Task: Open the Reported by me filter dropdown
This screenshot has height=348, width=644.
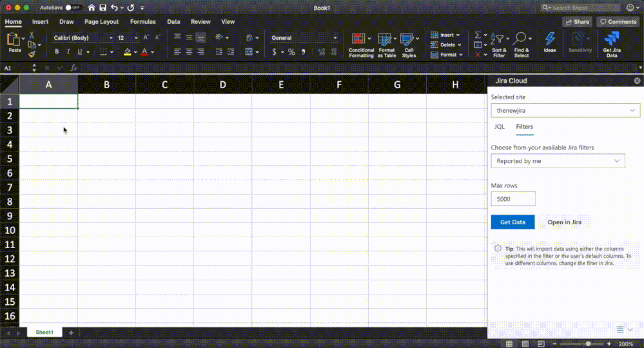Action: click(x=558, y=161)
